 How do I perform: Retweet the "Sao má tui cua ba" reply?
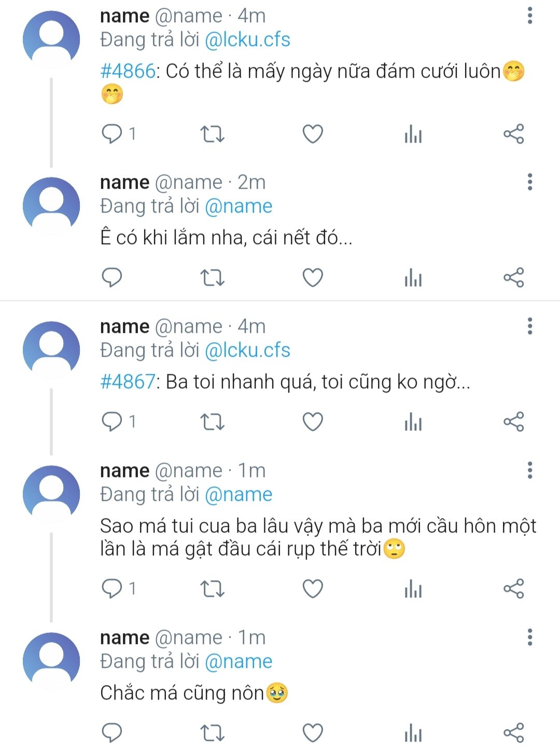coord(212,589)
